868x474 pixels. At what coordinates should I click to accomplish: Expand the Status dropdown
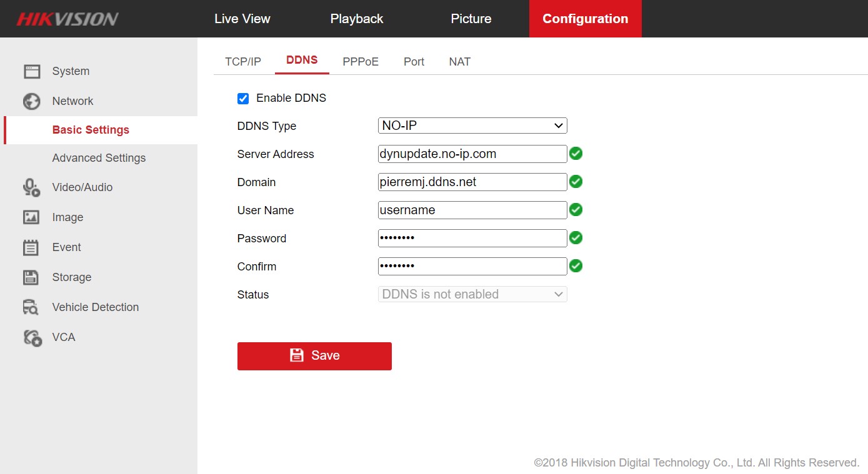[472, 294]
